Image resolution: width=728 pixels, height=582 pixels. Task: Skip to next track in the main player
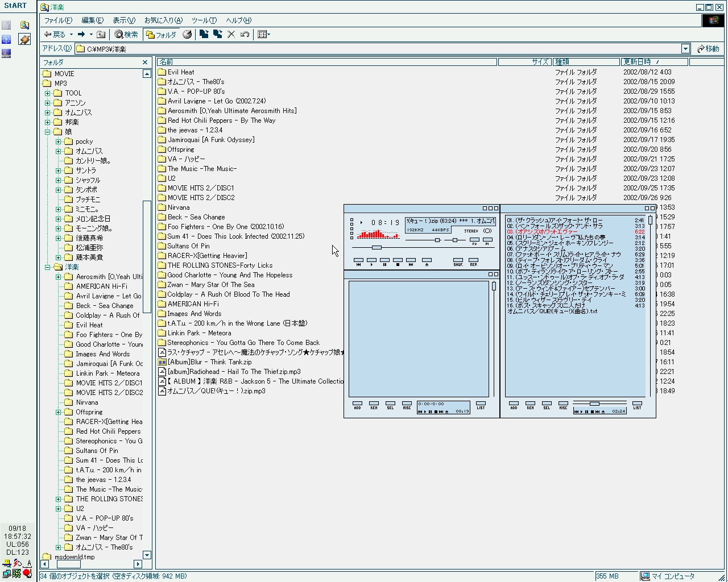click(x=411, y=261)
